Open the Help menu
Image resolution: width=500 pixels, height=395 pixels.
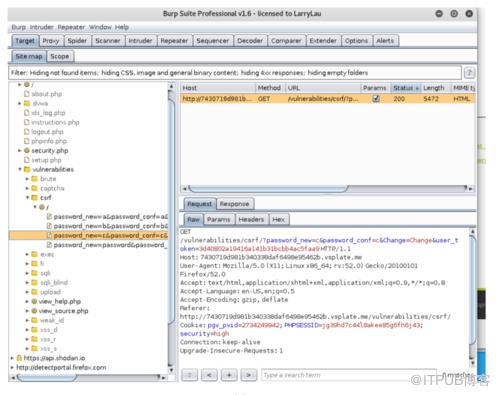point(122,27)
